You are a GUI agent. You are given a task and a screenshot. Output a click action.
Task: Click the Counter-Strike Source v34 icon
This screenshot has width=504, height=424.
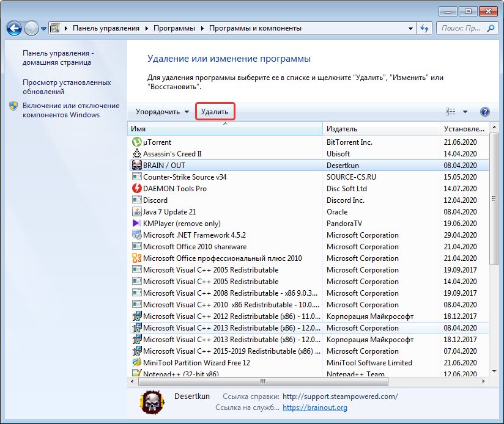click(137, 177)
